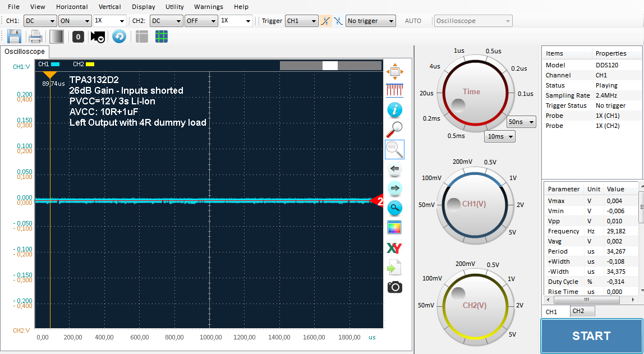Screen dimensions: 644x354
Task: Open the Vertical menu
Action: pos(109,7)
